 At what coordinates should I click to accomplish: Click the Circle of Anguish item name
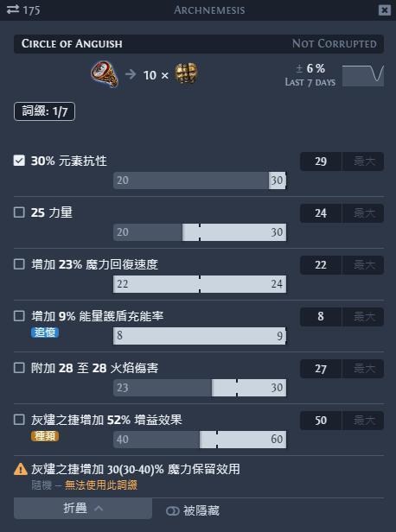(72, 44)
